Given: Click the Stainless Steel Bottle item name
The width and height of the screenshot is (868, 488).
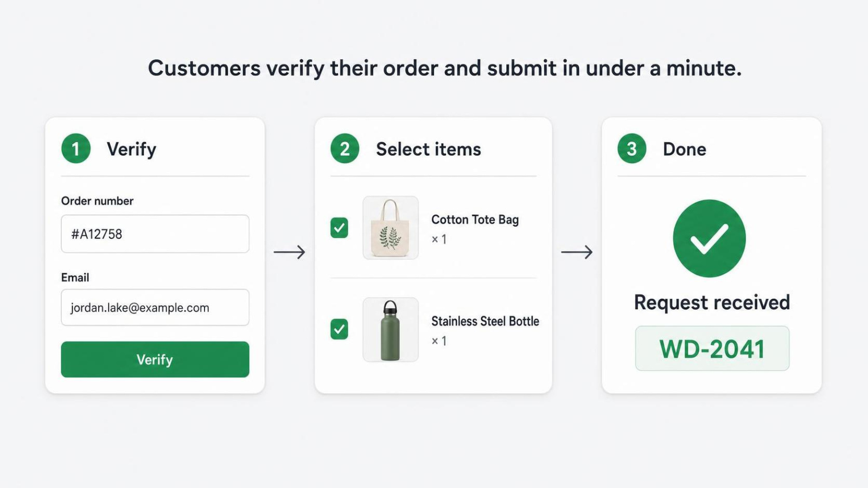Looking at the screenshot, I should (486, 321).
